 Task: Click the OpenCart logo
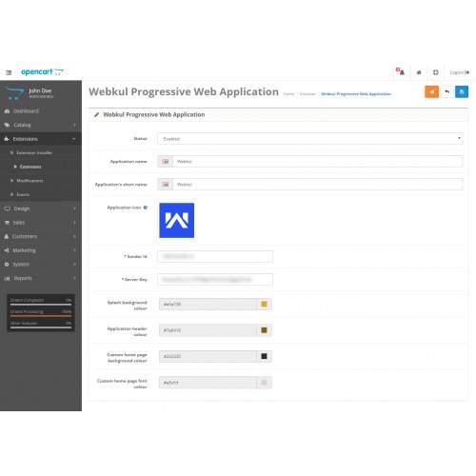tap(42, 72)
